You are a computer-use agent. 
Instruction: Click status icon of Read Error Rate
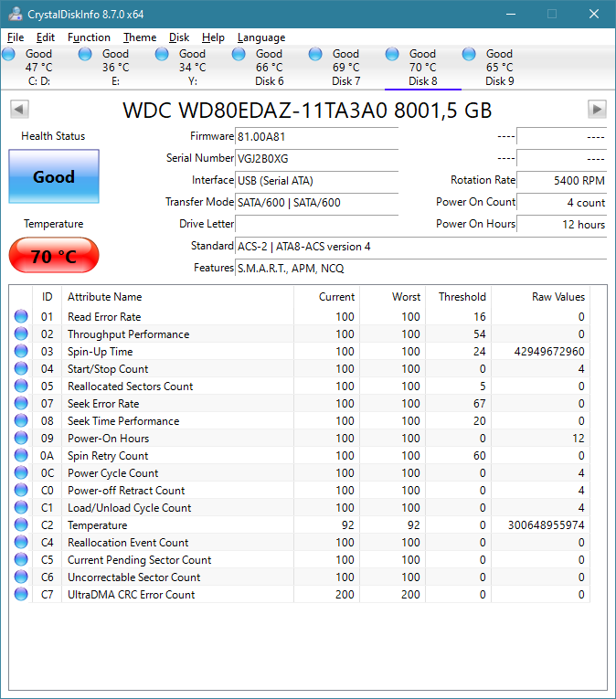pyautogui.click(x=21, y=316)
